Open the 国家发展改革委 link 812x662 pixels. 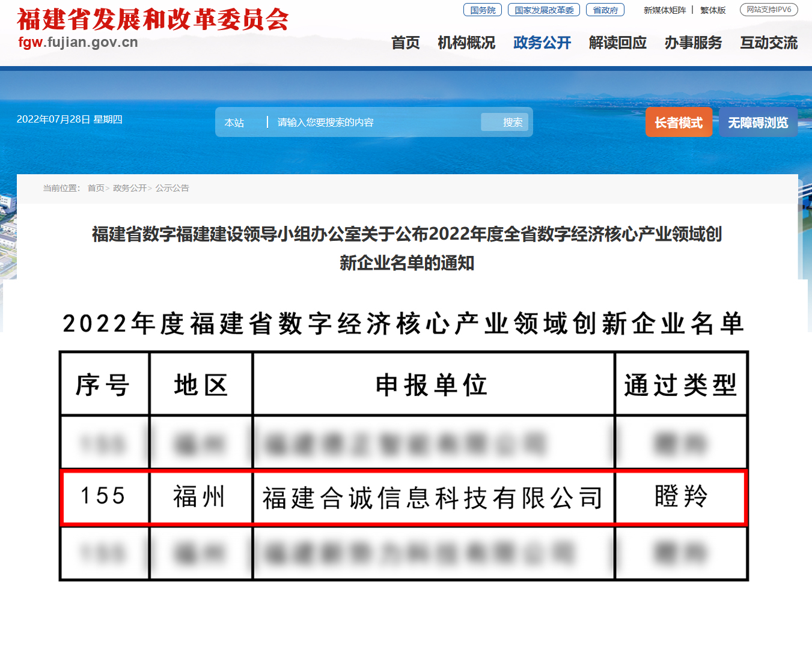544,10
